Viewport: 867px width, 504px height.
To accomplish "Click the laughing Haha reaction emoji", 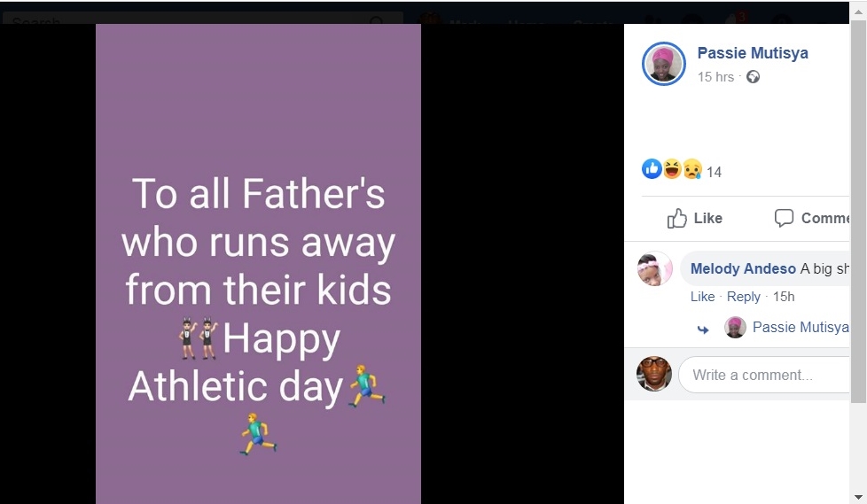I will coord(672,169).
